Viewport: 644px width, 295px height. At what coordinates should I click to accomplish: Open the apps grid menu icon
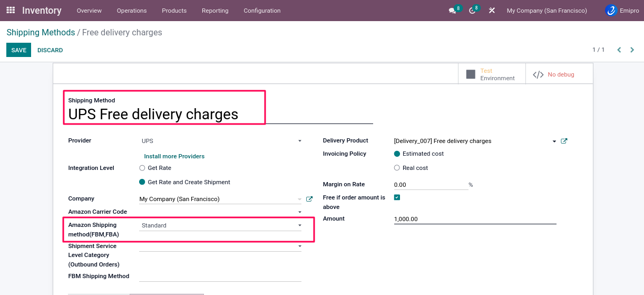tap(11, 11)
